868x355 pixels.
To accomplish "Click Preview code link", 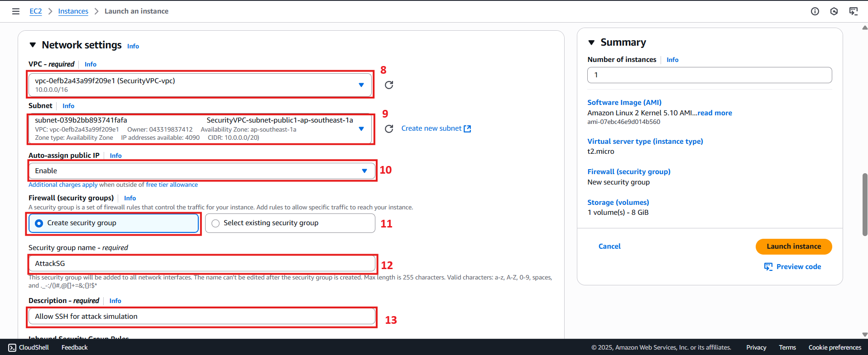I will click(799, 267).
